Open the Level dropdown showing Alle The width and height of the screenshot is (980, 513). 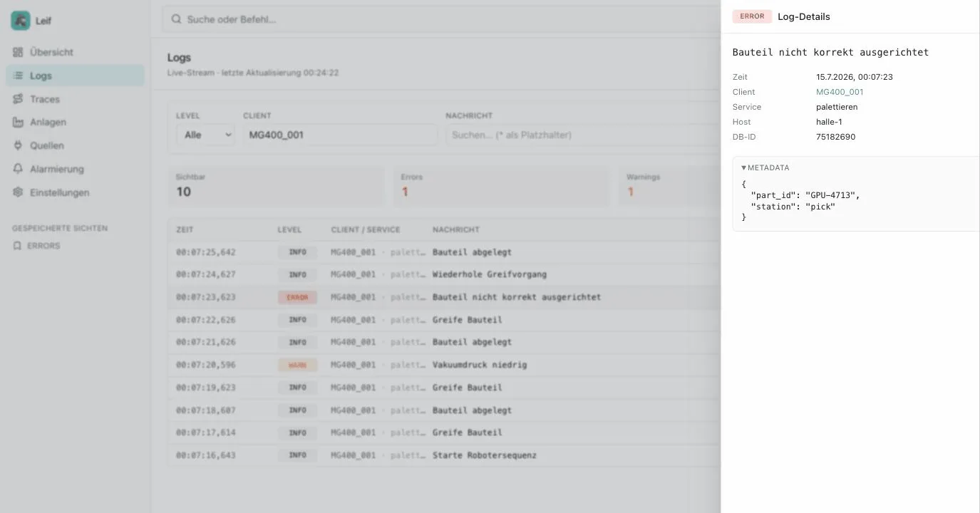[205, 135]
